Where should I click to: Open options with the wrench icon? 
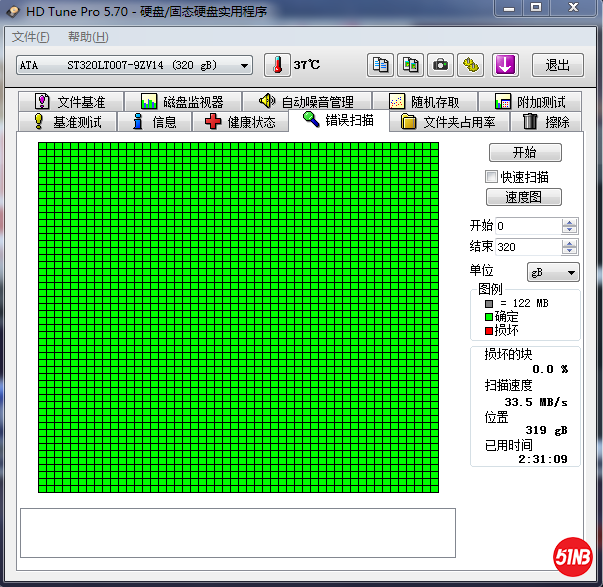pos(471,65)
